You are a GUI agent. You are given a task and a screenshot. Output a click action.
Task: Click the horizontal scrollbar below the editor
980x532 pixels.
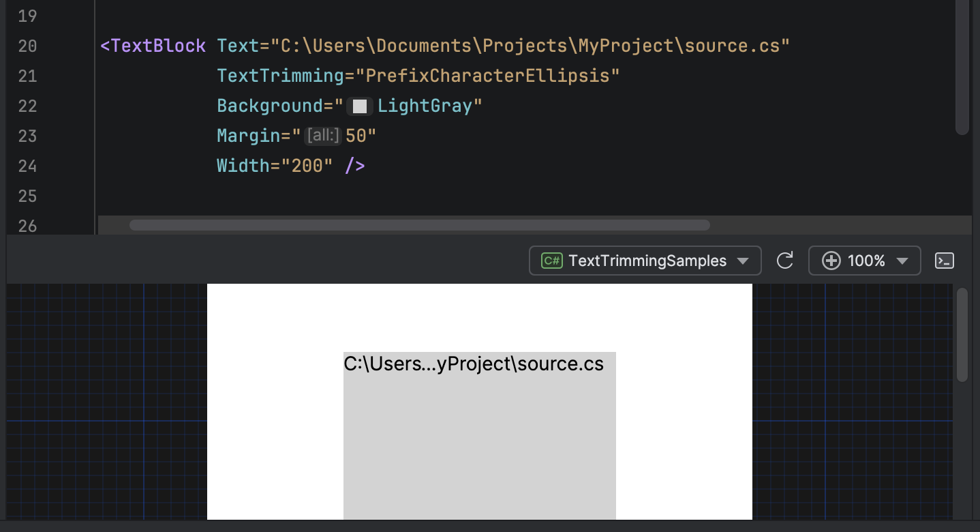[x=419, y=224]
